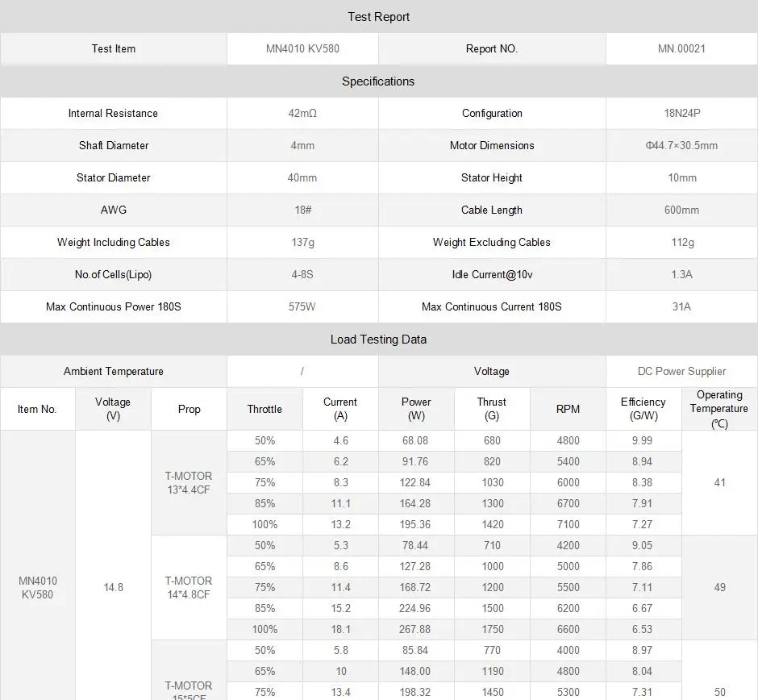Select the 575W max continuous power value
The width and height of the screenshot is (758, 700).
coord(302,306)
